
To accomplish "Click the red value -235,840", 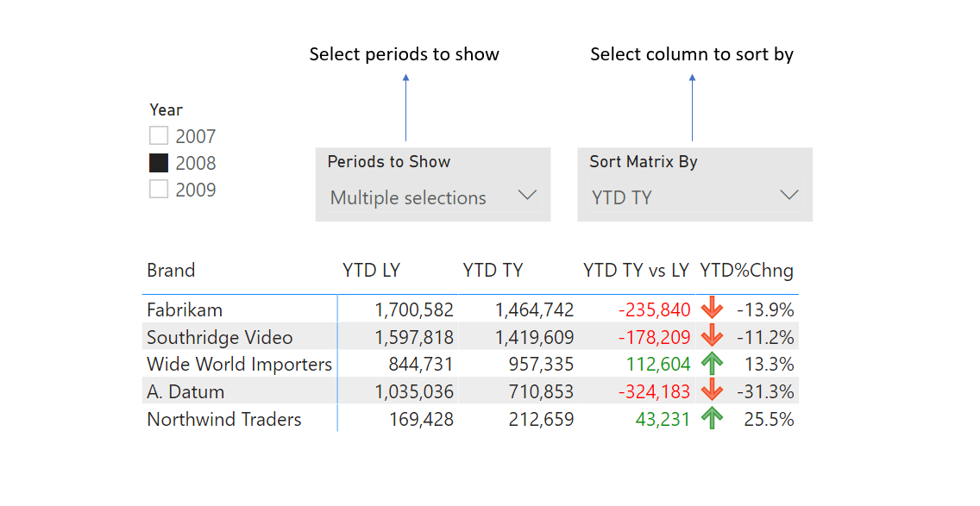I will pyautogui.click(x=655, y=309).
